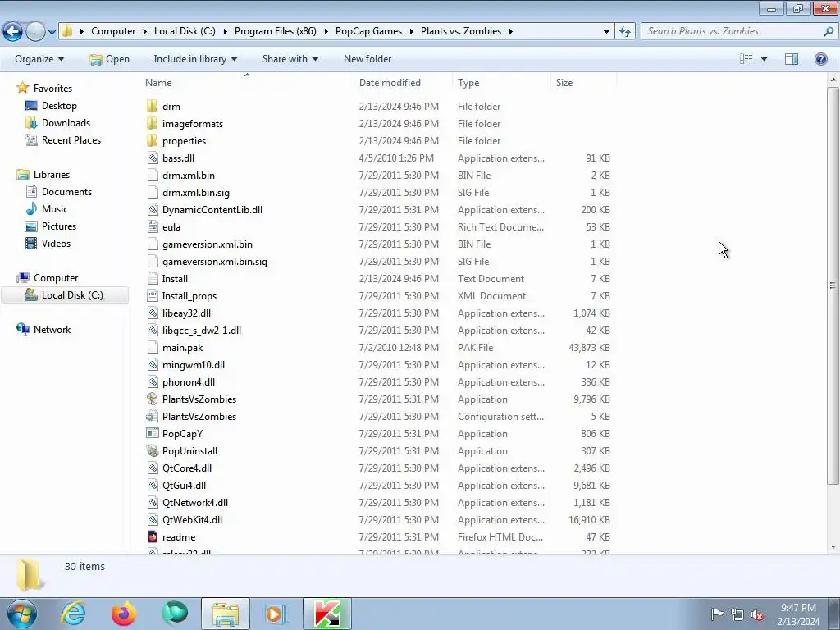Refresh the folder view button

625,31
